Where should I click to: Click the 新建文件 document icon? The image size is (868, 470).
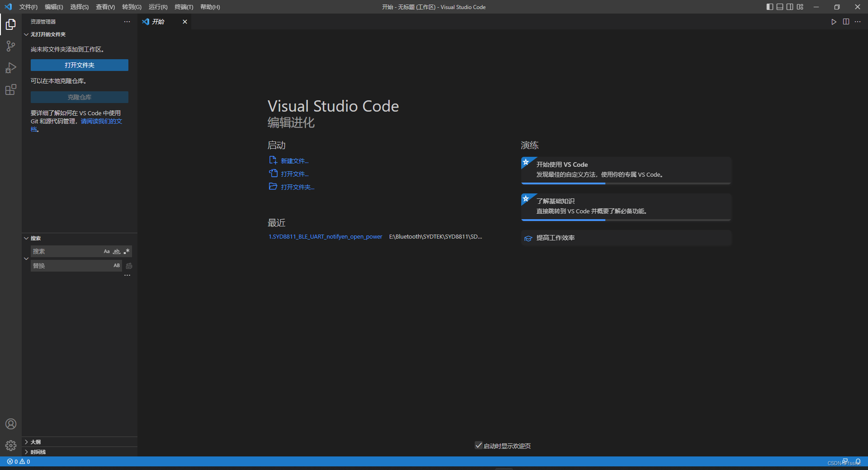click(273, 160)
